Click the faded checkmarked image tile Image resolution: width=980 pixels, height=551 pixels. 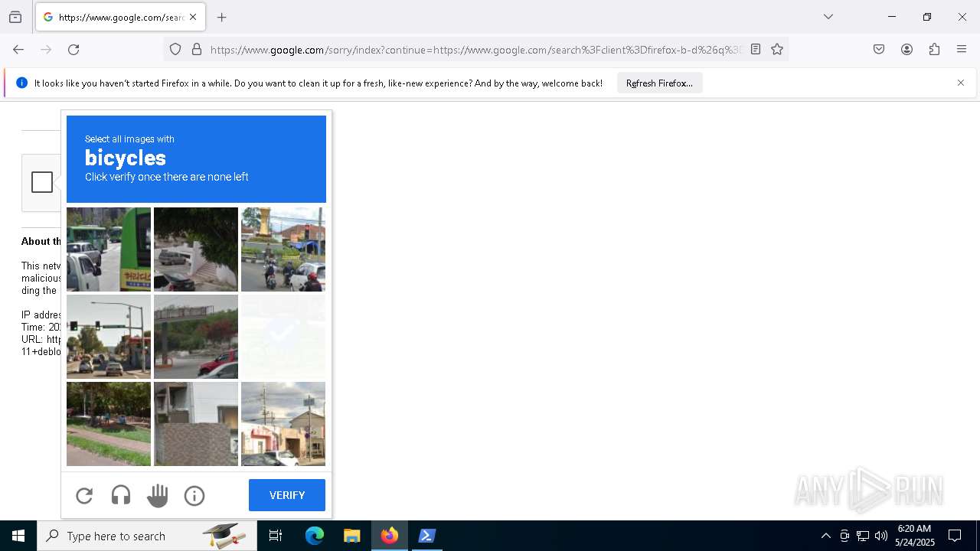(283, 337)
